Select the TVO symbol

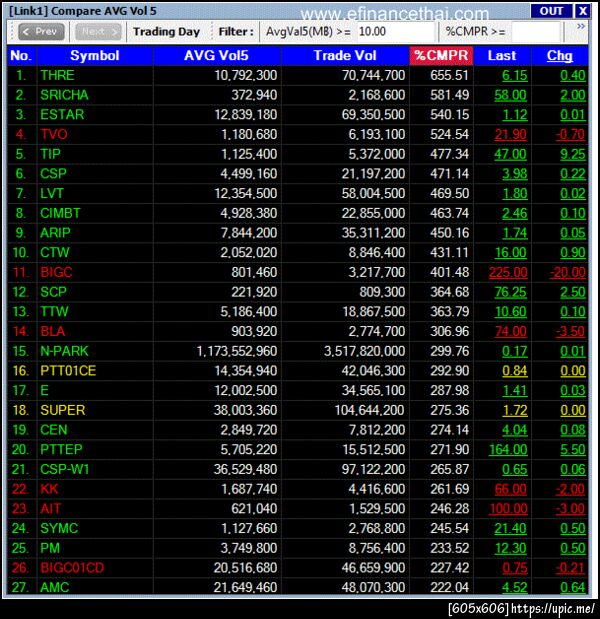coord(54,135)
